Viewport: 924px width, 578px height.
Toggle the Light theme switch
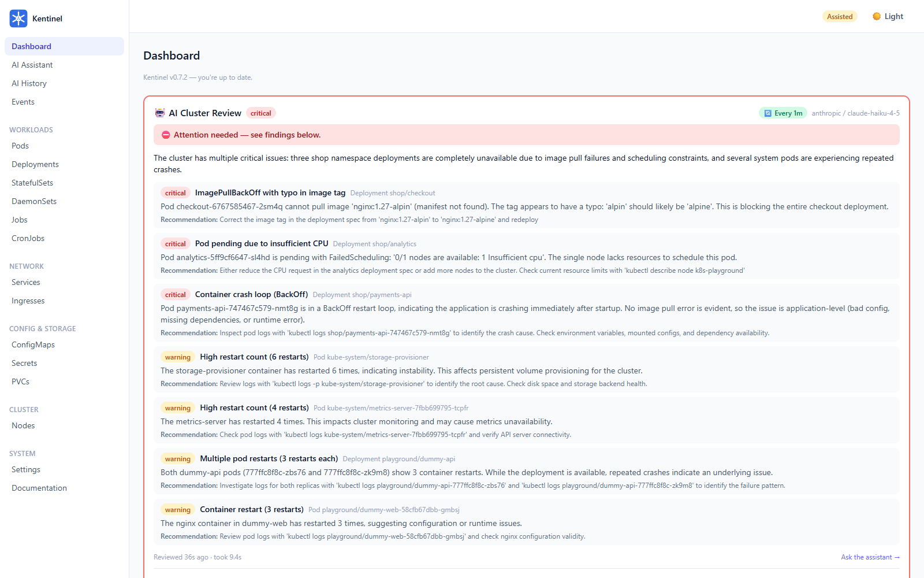(888, 16)
